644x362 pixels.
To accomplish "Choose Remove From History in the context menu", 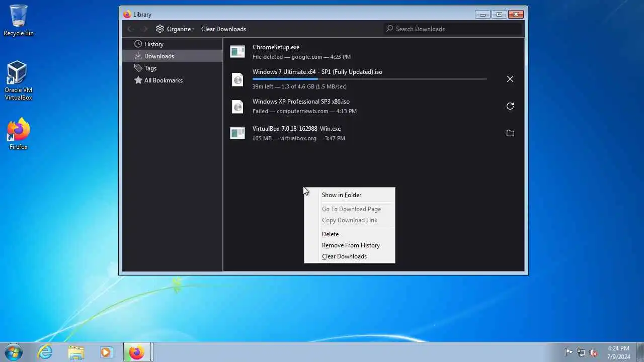I will point(350,245).
